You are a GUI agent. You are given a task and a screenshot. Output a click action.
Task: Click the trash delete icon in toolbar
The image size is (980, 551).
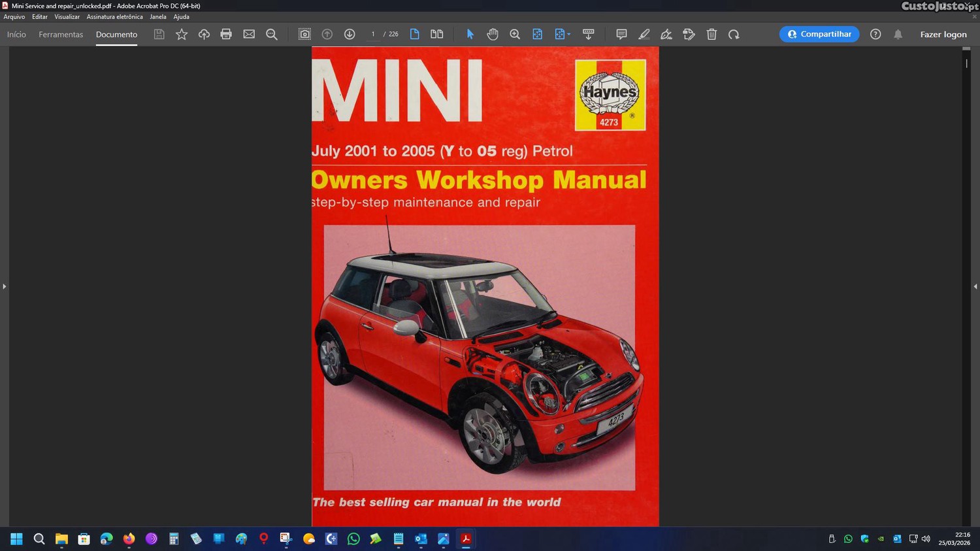click(x=711, y=35)
